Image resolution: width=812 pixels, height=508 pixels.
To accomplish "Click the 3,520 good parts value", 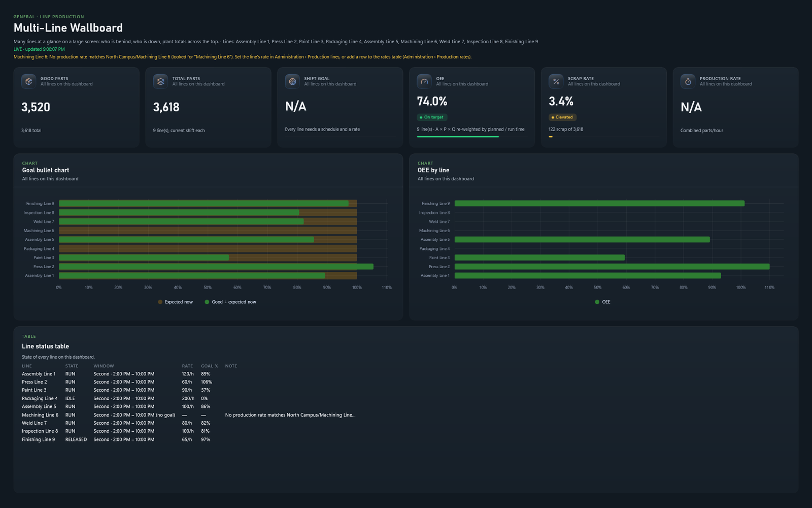I will pyautogui.click(x=36, y=107).
